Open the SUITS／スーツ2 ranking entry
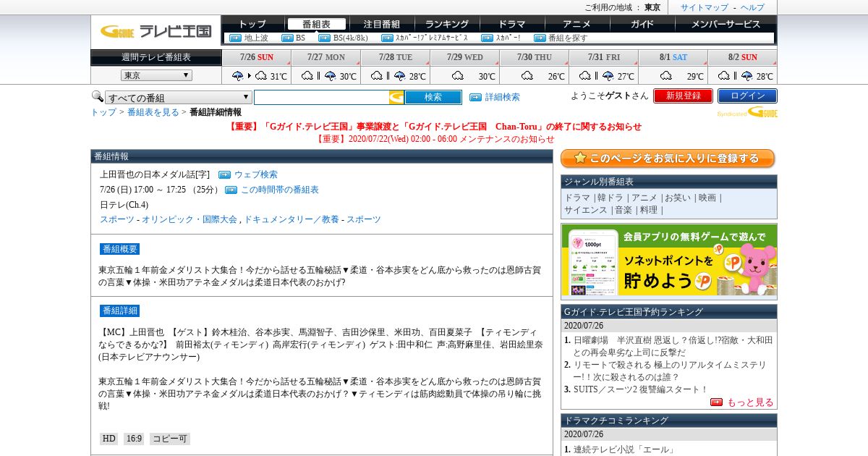Viewport: 868px width, 456px height. point(641,389)
